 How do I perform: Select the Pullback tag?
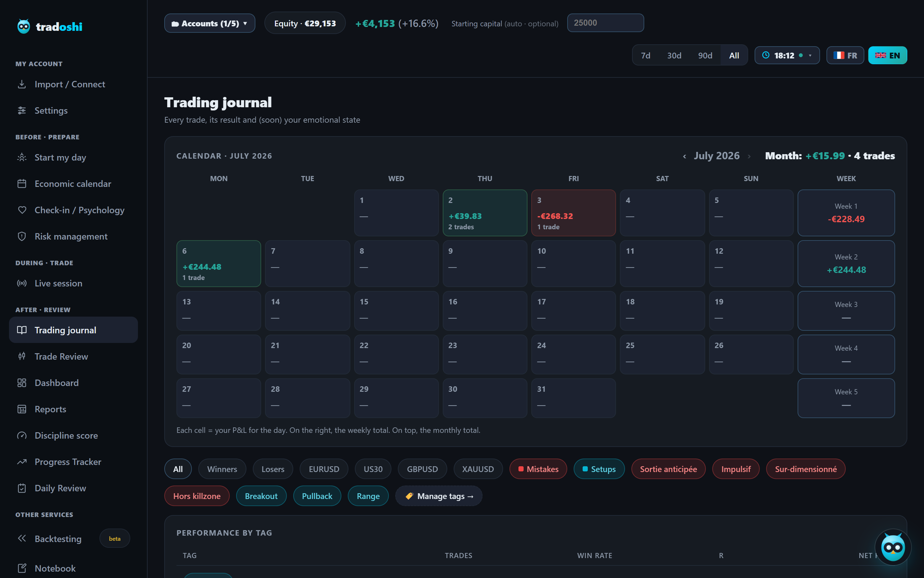tap(317, 496)
